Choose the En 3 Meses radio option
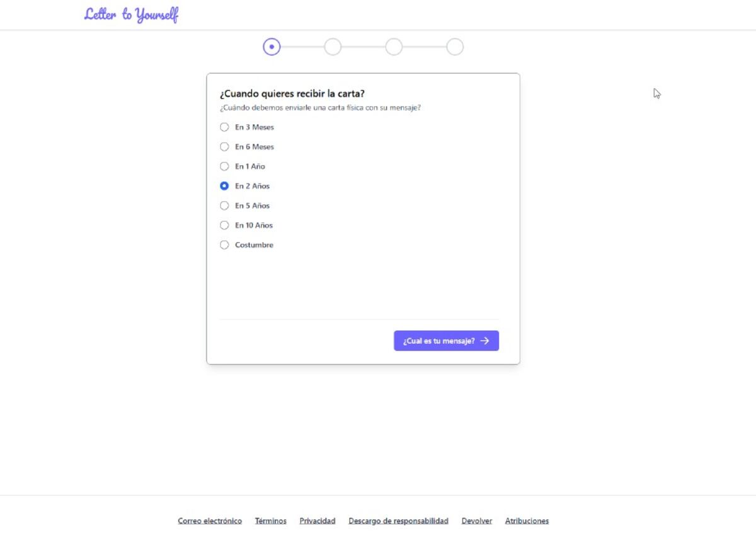 [x=224, y=127]
